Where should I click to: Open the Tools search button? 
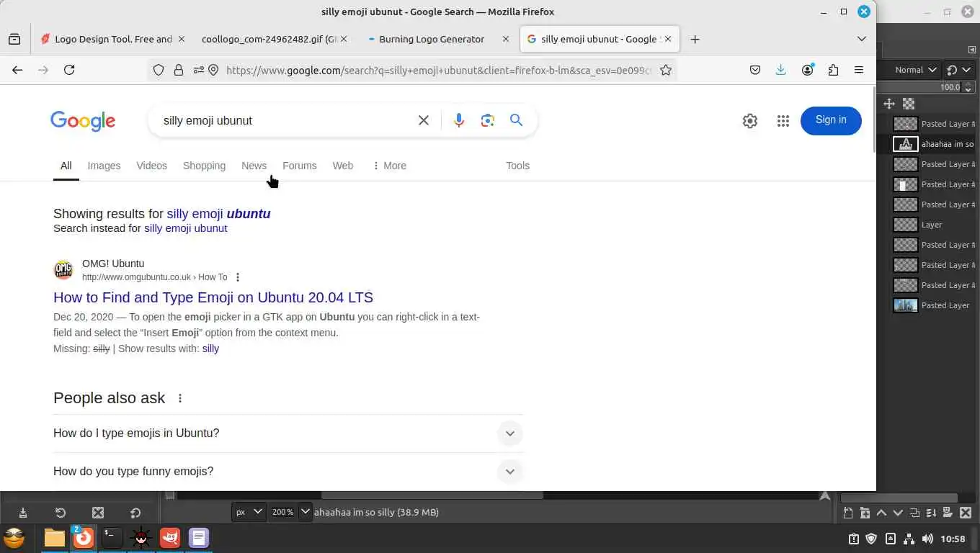tap(517, 166)
